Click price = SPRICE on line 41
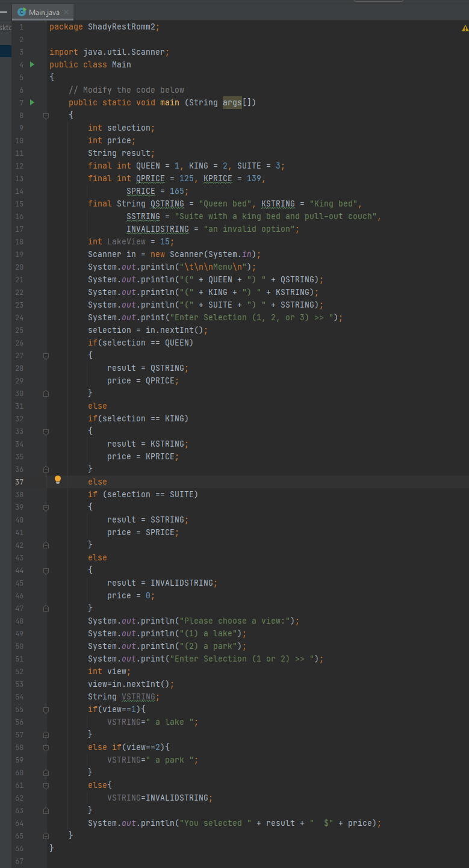Image resolution: width=469 pixels, height=868 pixels. click(143, 532)
